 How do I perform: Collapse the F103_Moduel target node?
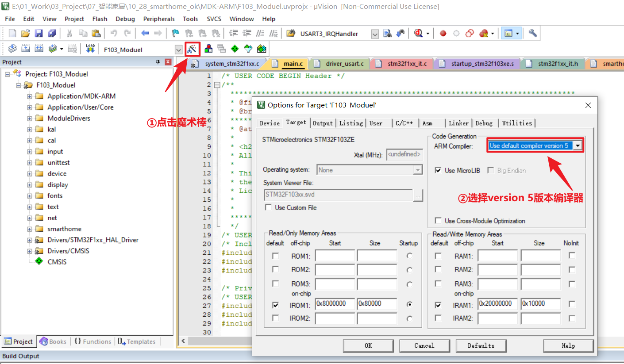point(19,85)
